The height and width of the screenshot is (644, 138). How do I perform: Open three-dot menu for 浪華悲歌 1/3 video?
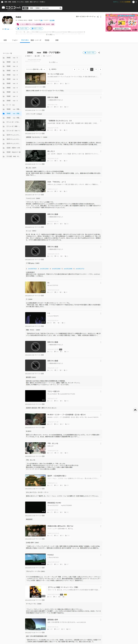101,121
